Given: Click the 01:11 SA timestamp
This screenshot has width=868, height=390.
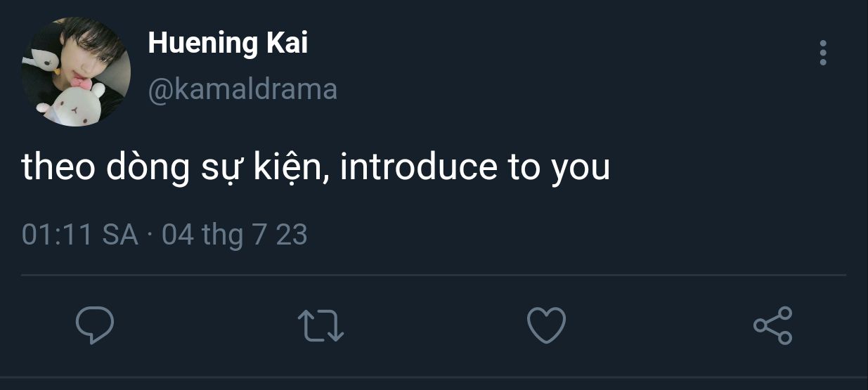Looking at the screenshot, I should [79, 235].
